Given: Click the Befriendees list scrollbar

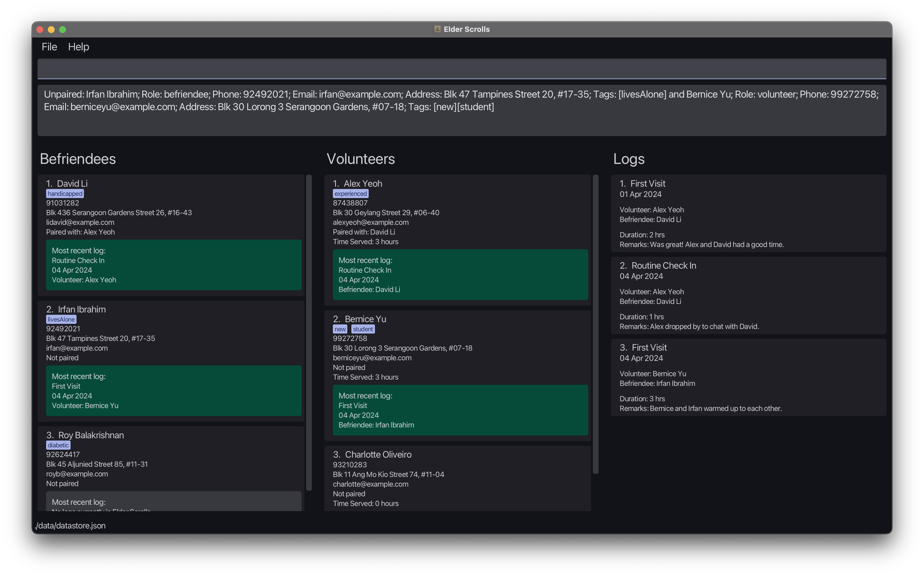Looking at the screenshot, I should click(x=309, y=333).
